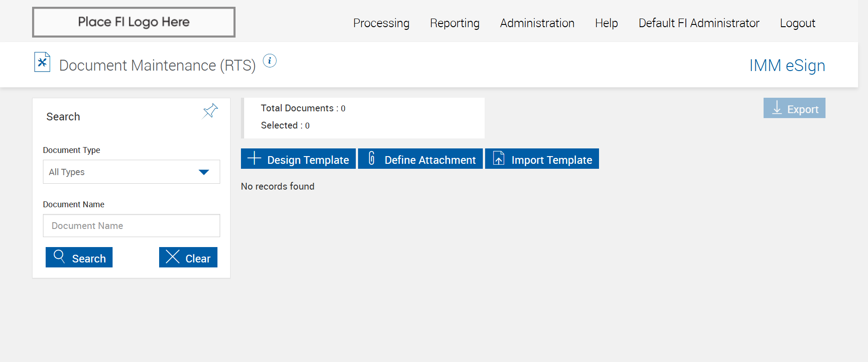Click the magnifying glass icon on Search button
868x362 pixels.
tap(59, 257)
